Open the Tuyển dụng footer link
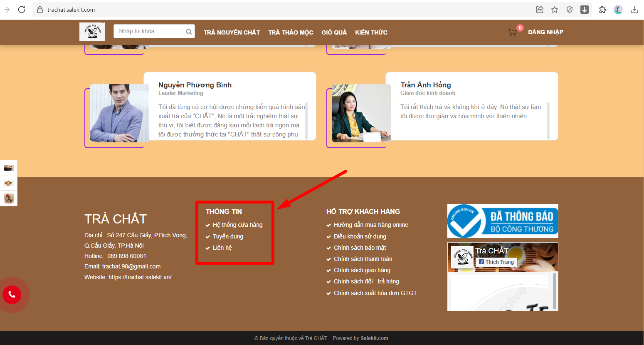Viewport: 644px width, 345px height. point(228,236)
